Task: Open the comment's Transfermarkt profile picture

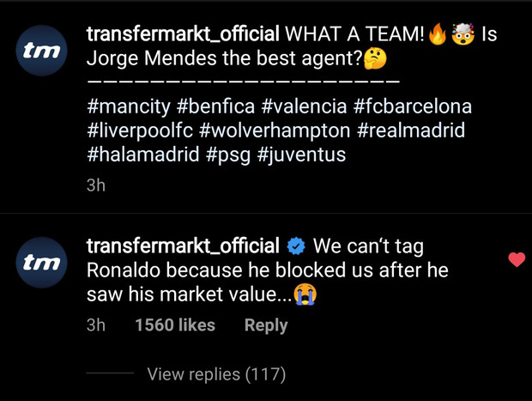Action: 42,264
